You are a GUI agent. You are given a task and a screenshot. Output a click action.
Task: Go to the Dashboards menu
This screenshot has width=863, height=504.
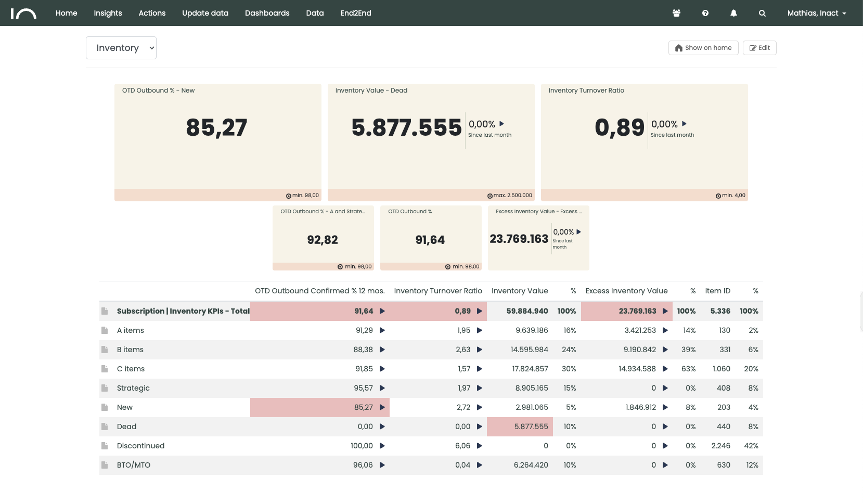point(267,14)
